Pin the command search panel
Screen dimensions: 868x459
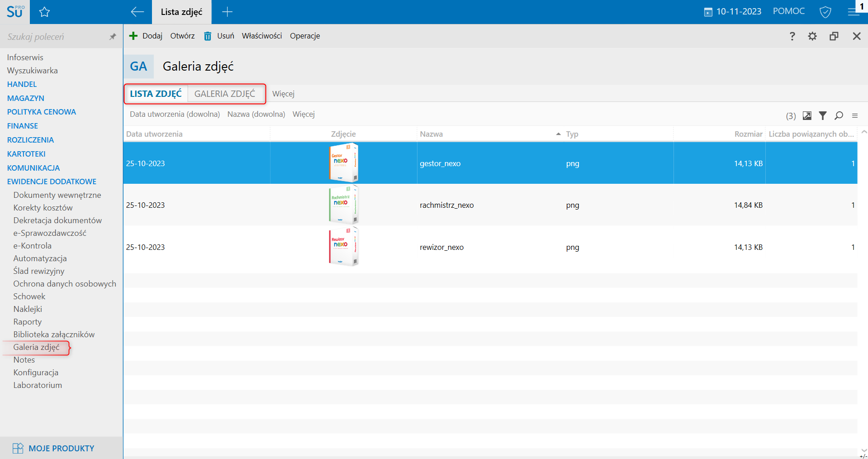click(x=113, y=37)
